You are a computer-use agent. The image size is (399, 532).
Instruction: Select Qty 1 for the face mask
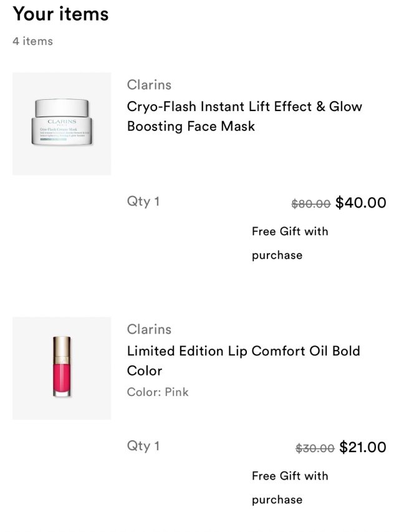(143, 201)
